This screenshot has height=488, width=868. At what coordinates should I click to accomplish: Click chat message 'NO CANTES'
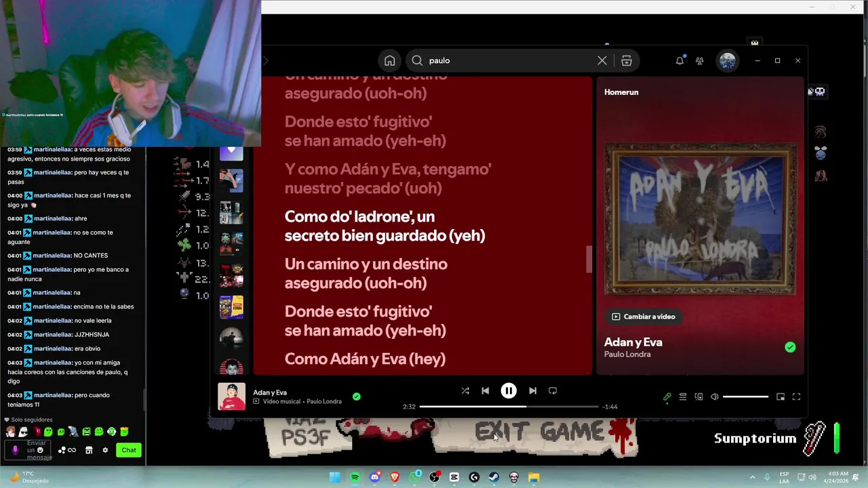point(91,256)
